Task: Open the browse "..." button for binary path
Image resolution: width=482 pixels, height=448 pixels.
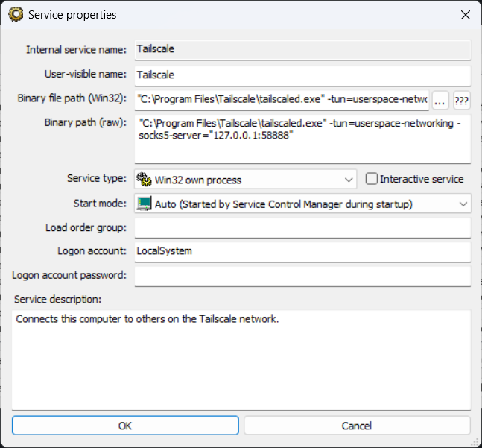Action: click(x=440, y=100)
